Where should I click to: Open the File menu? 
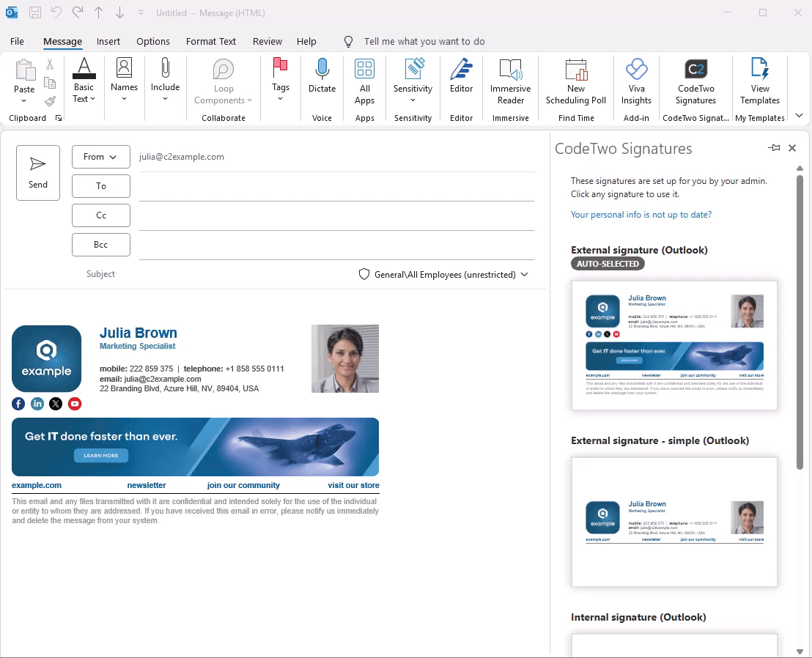pyautogui.click(x=17, y=42)
